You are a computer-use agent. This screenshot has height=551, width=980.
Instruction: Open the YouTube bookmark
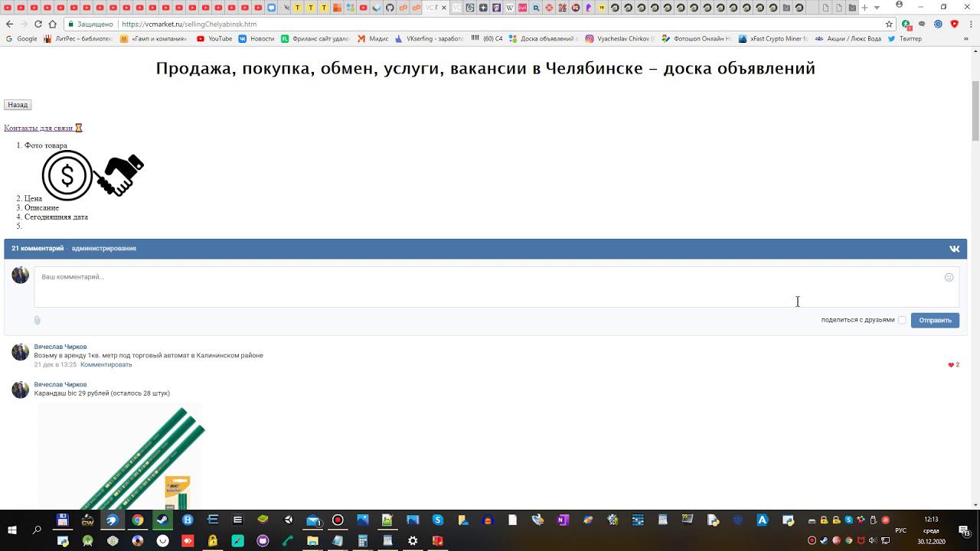214,38
